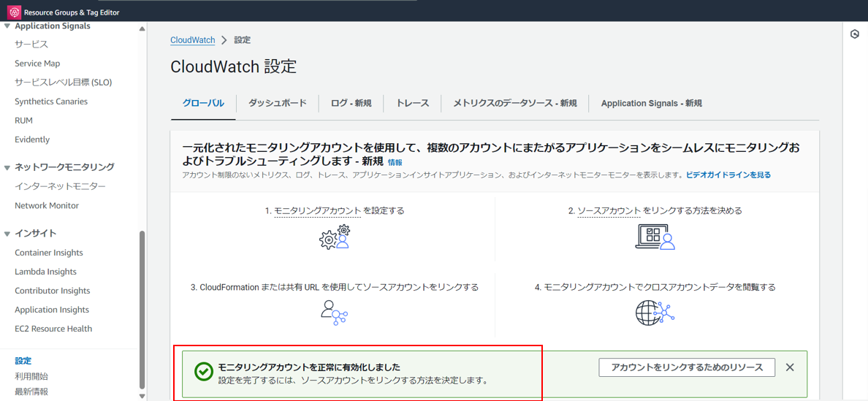Viewport: 868px width, 401px height.
Task: Select 設定 in the sidebar
Action: [x=23, y=361]
